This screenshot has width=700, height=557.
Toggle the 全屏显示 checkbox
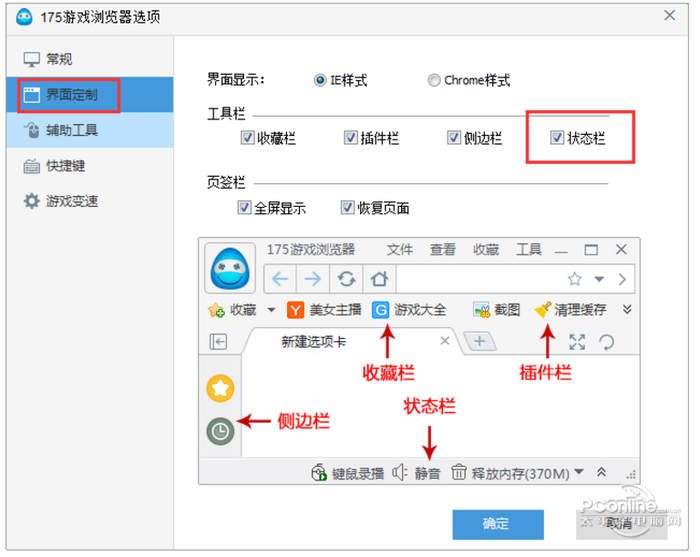[x=244, y=208]
